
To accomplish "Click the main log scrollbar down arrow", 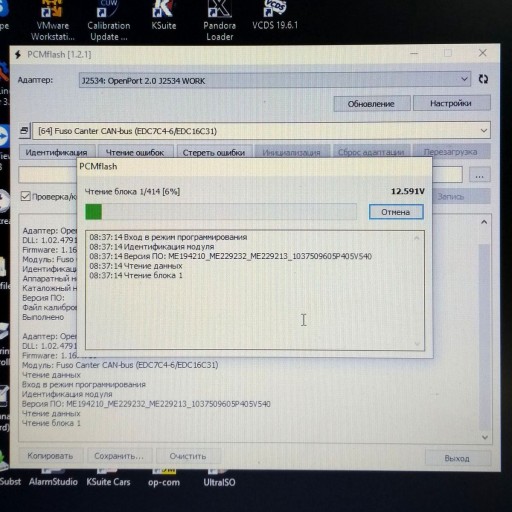I will click(485, 437).
